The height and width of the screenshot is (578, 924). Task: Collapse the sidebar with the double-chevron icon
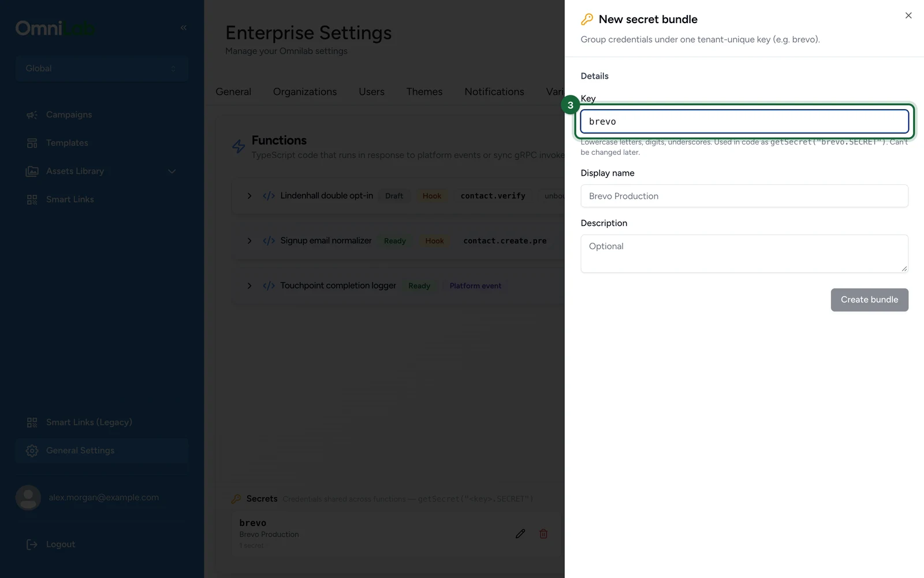pyautogui.click(x=184, y=28)
